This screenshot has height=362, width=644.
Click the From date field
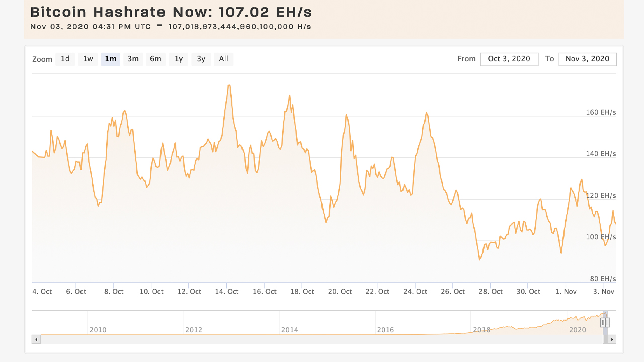pyautogui.click(x=509, y=59)
